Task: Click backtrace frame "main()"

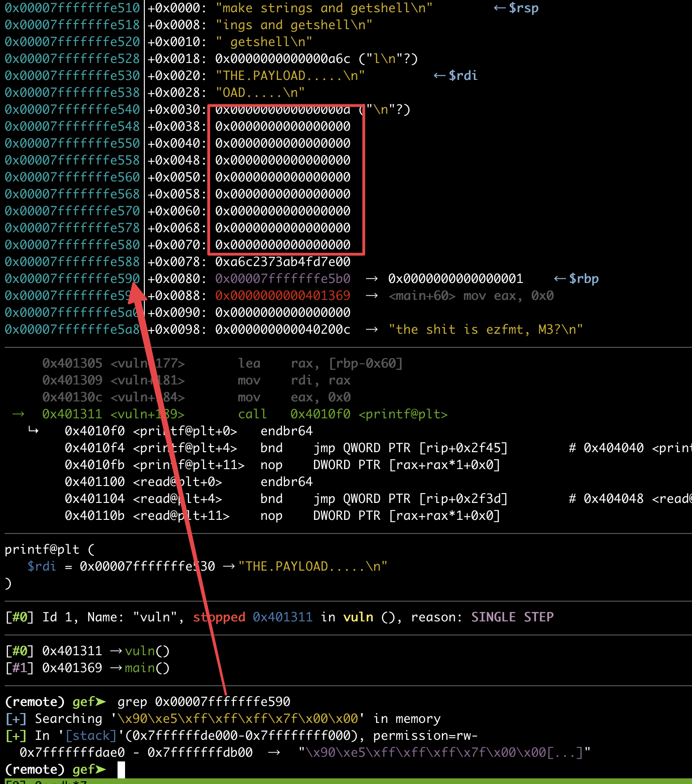Action: click(x=147, y=668)
